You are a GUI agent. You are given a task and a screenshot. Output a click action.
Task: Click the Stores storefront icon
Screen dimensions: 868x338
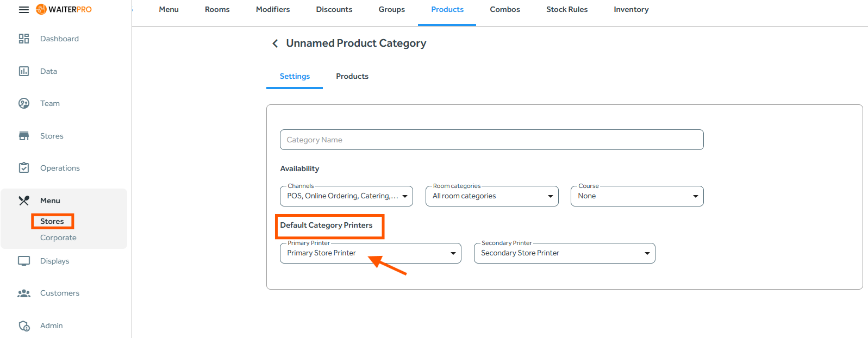(24, 136)
